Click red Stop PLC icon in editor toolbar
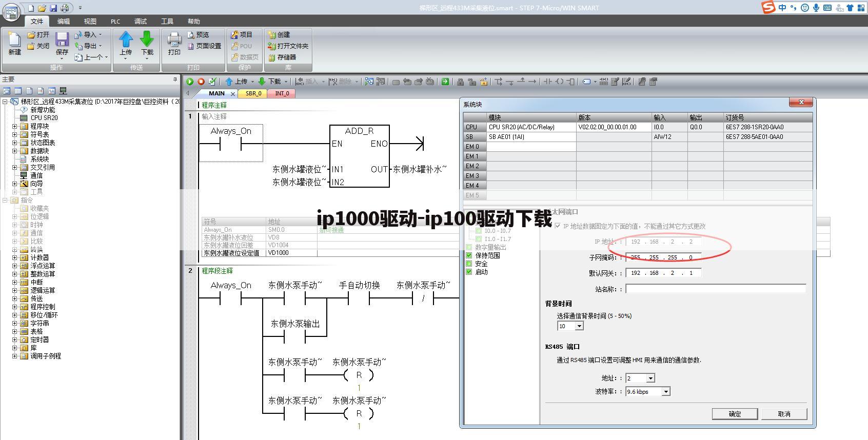 pyautogui.click(x=201, y=82)
